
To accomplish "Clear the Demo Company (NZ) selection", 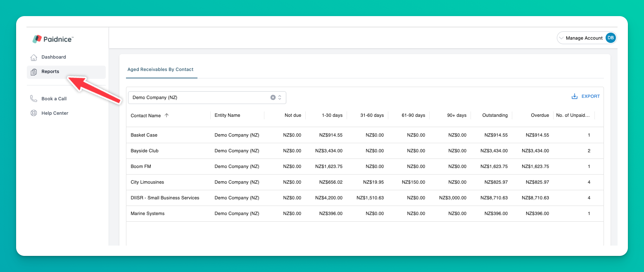I will tap(273, 97).
